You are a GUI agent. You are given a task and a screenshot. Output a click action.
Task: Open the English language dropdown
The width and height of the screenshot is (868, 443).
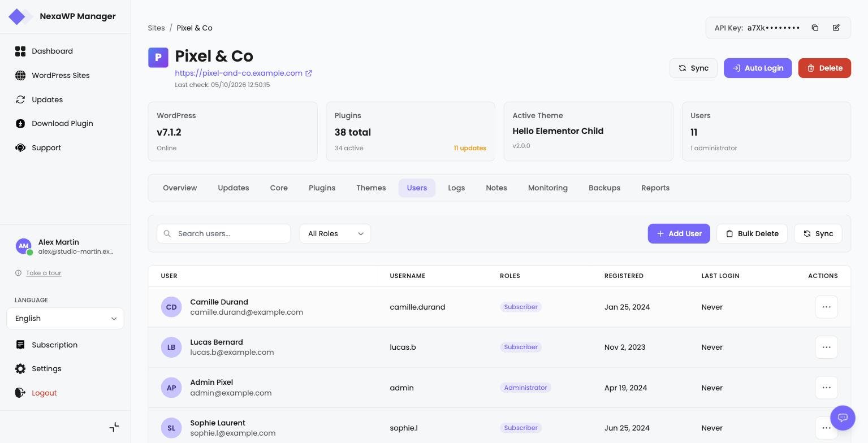click(x=65, y=319)
